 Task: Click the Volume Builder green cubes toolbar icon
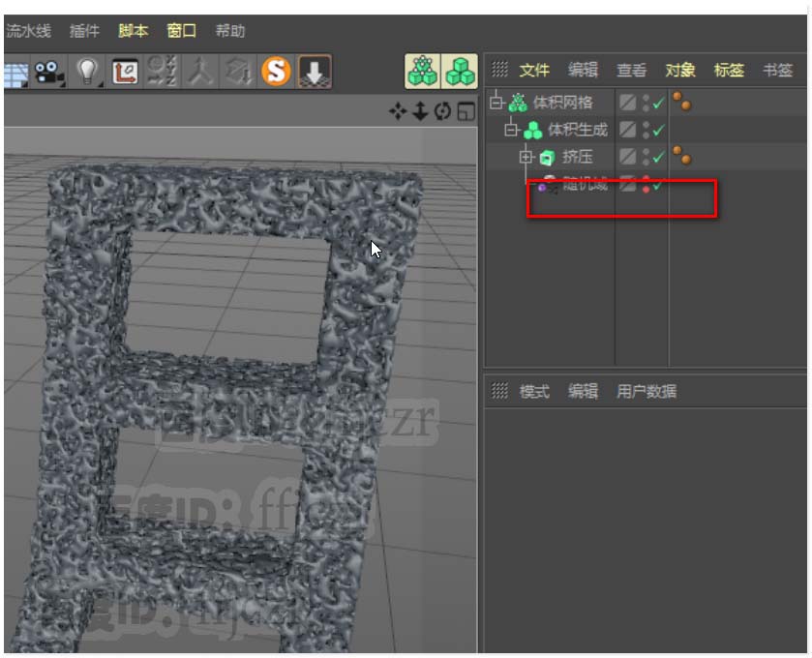tap(459, 72)
